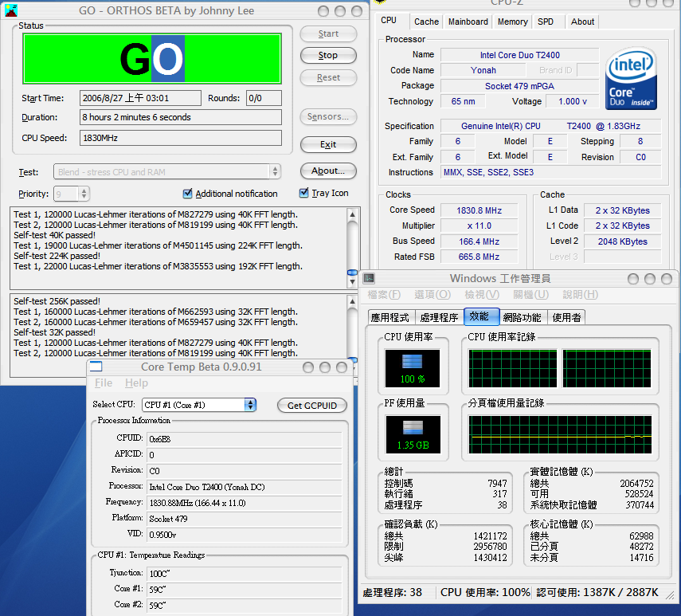
Task: Click the Sensors... button
Action: point(328,117)
